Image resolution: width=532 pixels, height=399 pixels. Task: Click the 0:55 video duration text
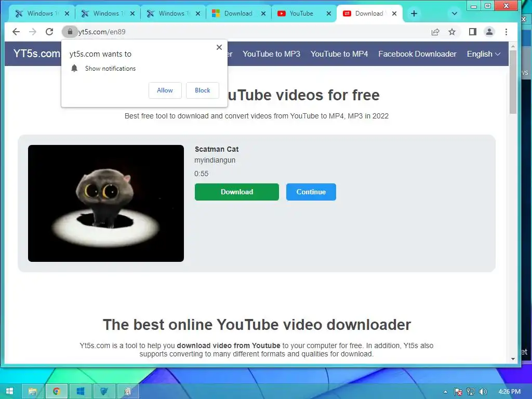click(201, 174)
